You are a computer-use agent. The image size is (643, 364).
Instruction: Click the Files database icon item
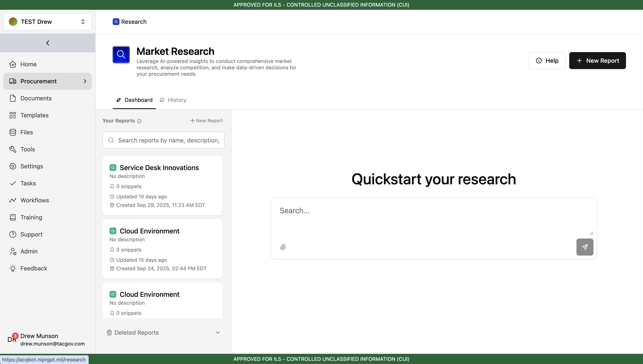27,132
